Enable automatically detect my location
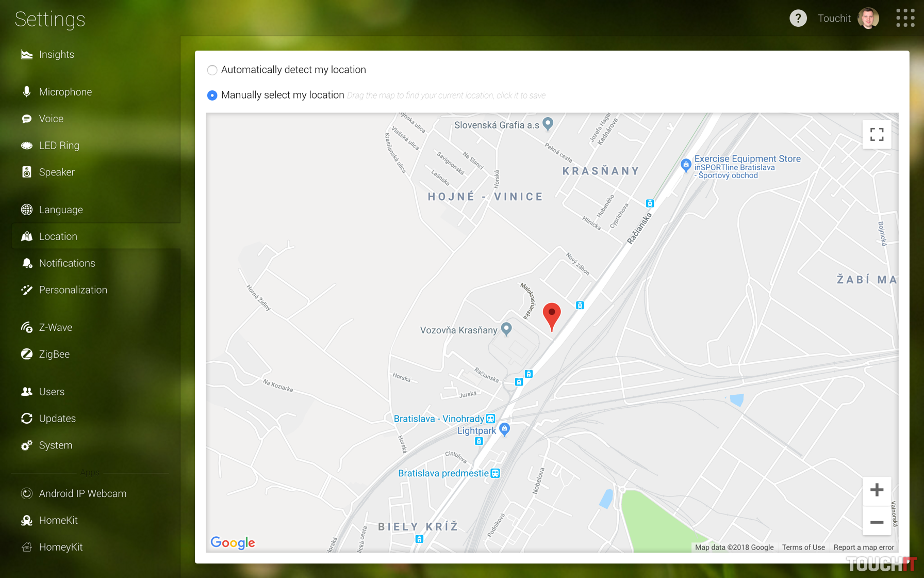Screen dimensions: 924x578 (x=212, y=70)
